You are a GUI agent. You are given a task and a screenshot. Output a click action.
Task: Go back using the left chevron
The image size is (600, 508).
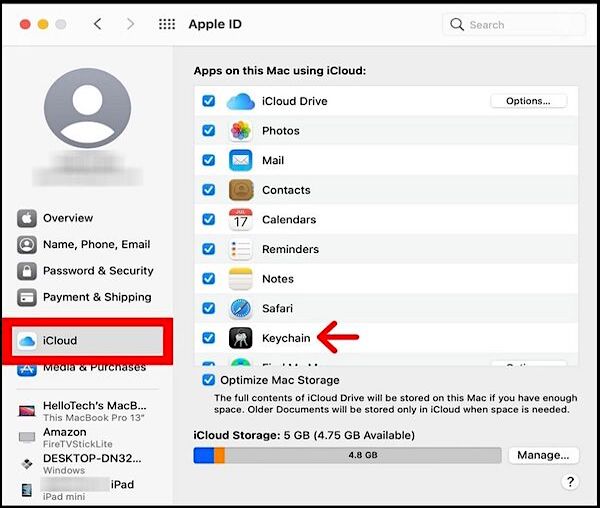pyautogui.click(x=97, y=24)
